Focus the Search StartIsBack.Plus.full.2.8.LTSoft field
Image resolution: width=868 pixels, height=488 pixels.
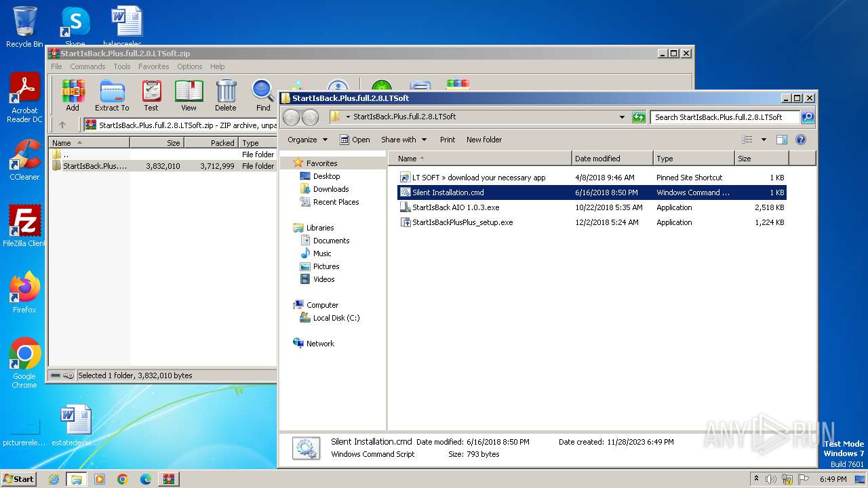725,117
